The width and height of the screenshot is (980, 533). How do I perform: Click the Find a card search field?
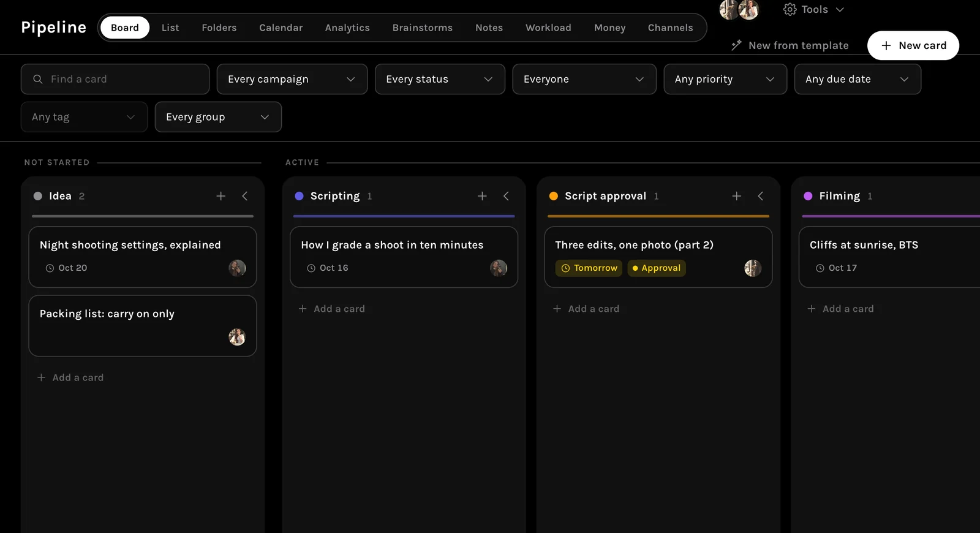[115, 79]
